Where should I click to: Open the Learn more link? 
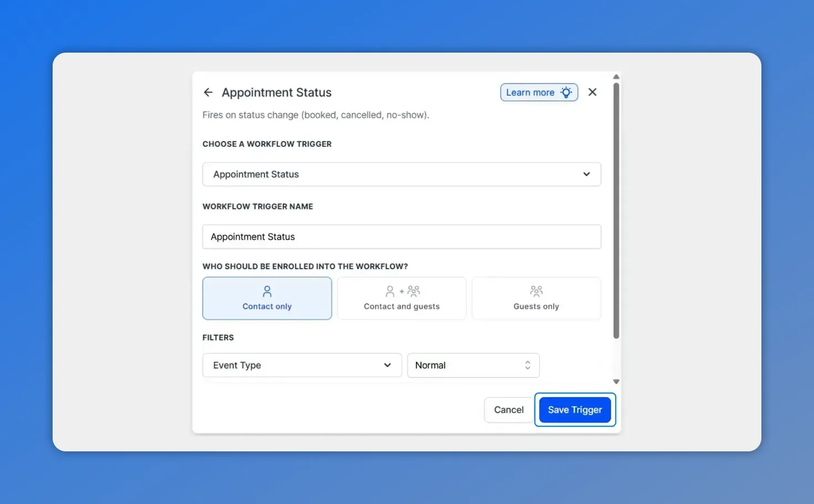pyautogui.click(x=530, y=92)
